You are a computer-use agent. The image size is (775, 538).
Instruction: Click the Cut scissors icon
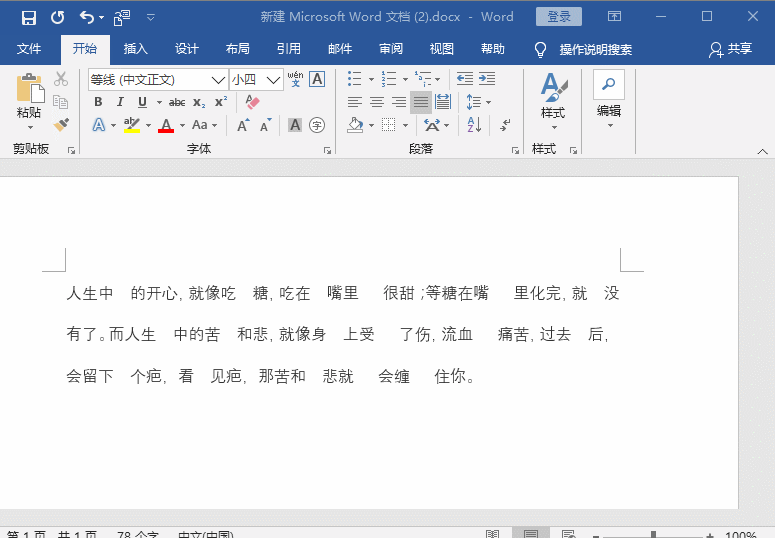61,79
